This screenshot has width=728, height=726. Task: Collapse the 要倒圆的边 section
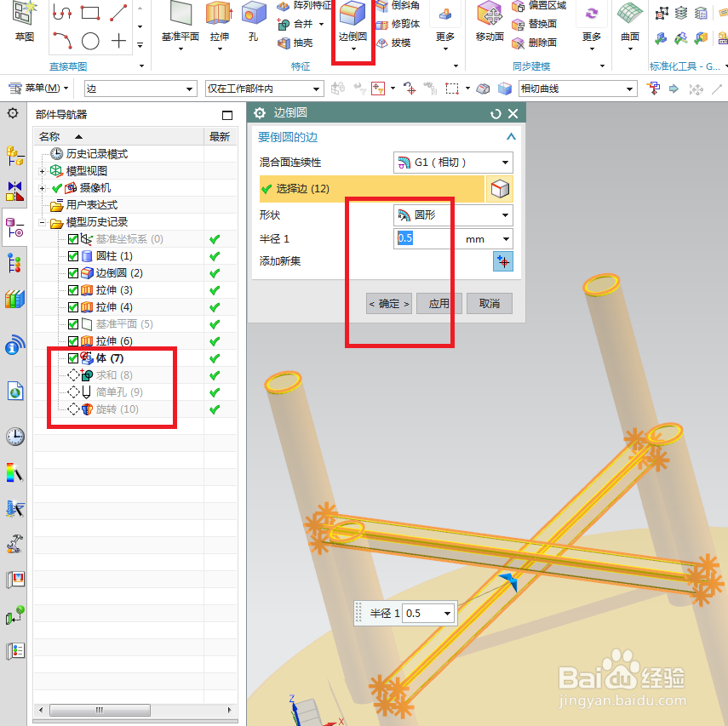511,137
